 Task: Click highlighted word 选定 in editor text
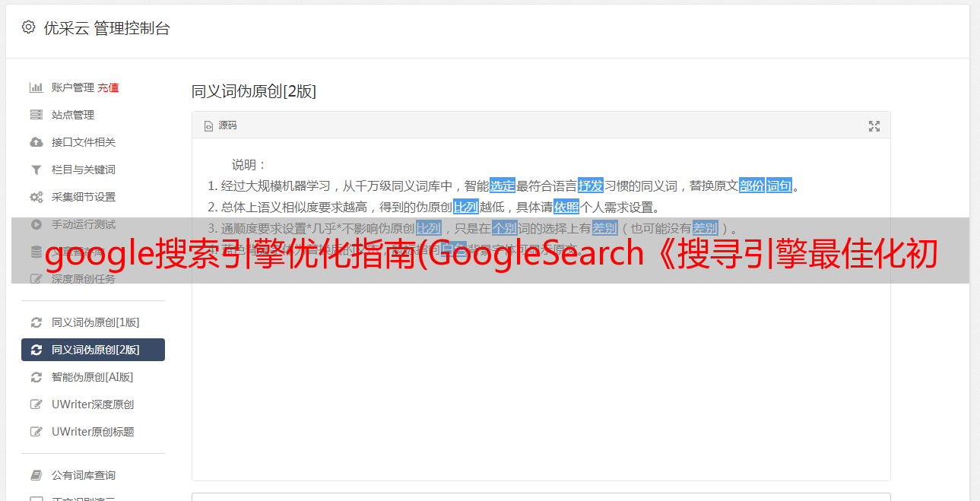(503, 185)
